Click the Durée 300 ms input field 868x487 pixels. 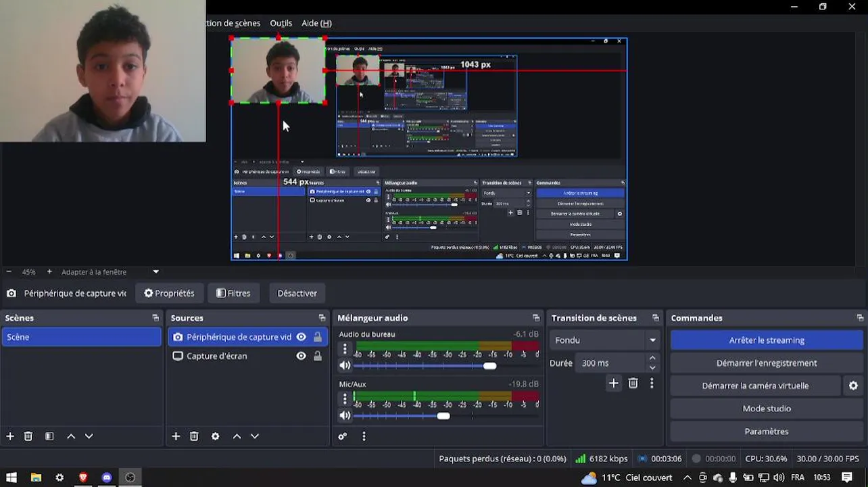click(x=610, y=363)
